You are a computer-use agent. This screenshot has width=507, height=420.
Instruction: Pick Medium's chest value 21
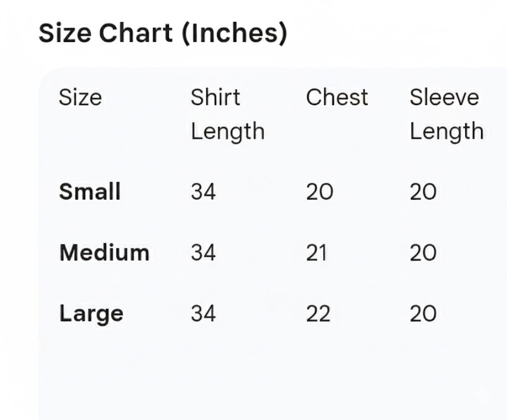(x=317, y=253)
